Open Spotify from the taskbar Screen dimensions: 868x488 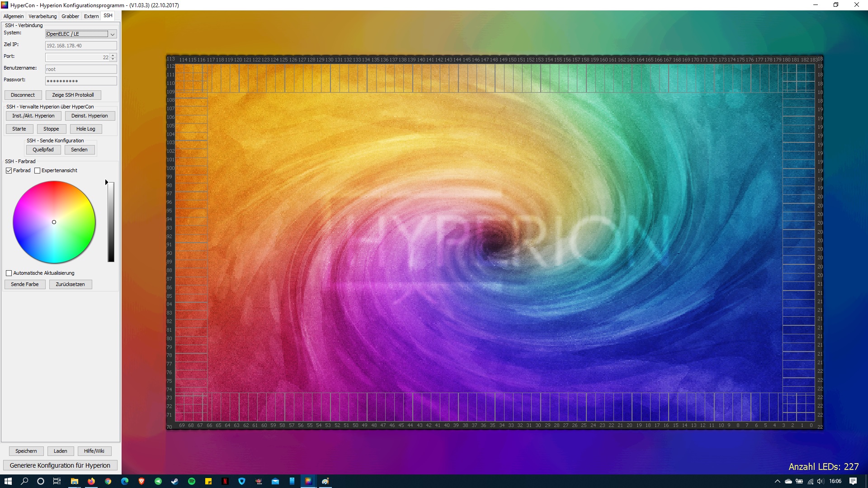pyautogui.click(x=192, y=481)
